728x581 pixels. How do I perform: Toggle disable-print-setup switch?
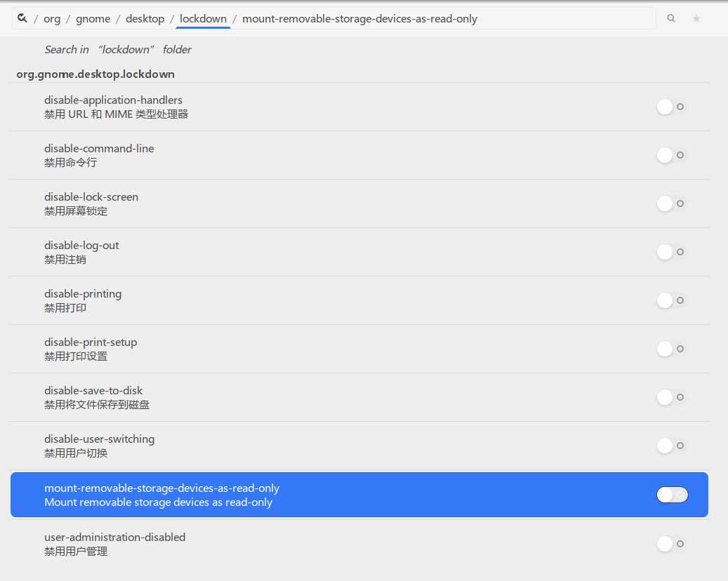(672, 349)
